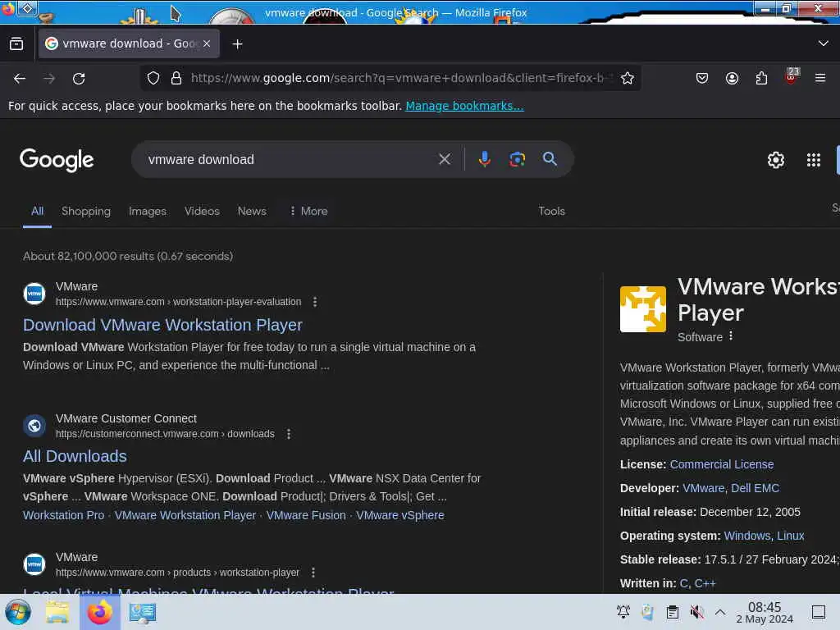Open VMware Fusion sitelink
The width and height of the screenshot is (840, 630).
tap(306, 515)
